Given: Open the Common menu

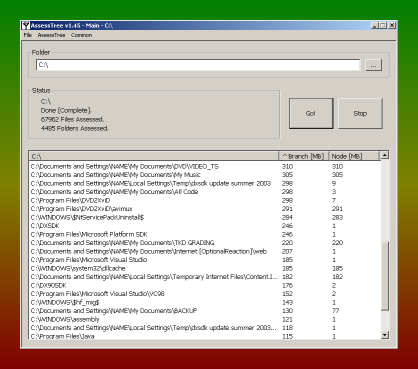Looking at the screenshot, I should [x=81, y=35].
